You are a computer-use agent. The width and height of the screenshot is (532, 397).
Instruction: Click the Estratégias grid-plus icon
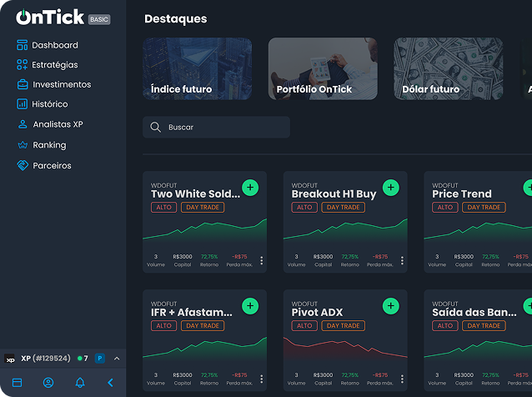[22, 64]
